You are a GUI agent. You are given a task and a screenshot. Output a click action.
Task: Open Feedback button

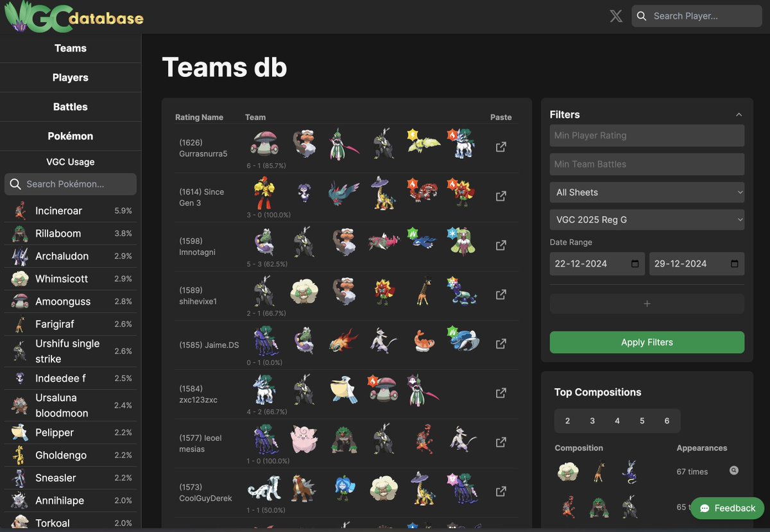(727, 508)
